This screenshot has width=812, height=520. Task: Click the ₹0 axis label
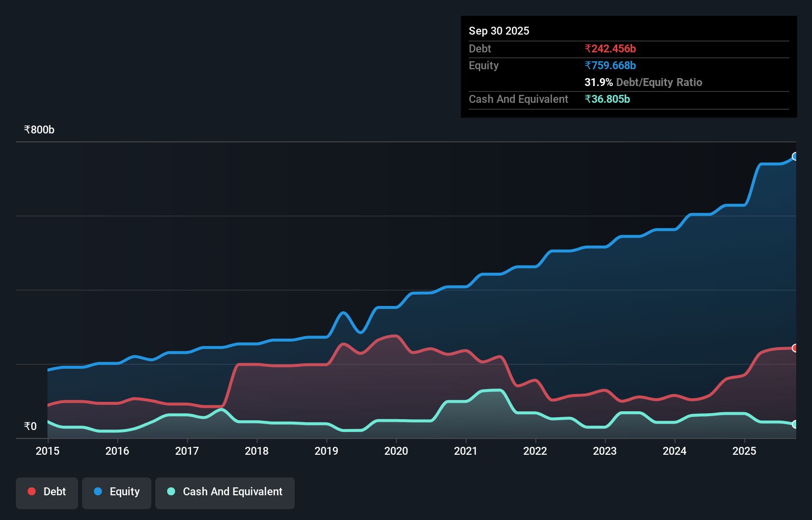point(30,426)
